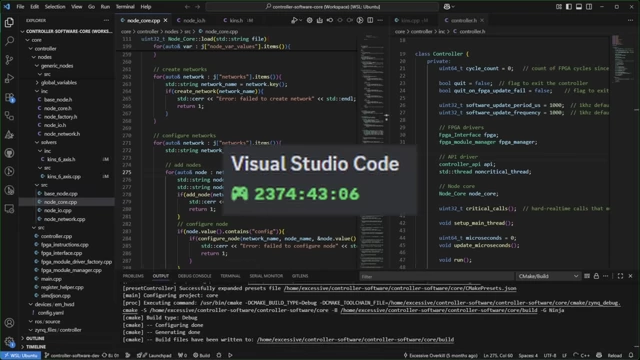Click UTF-8 encoding in status bar
Screen dimensions: 640x360
[x=550, y=356]
